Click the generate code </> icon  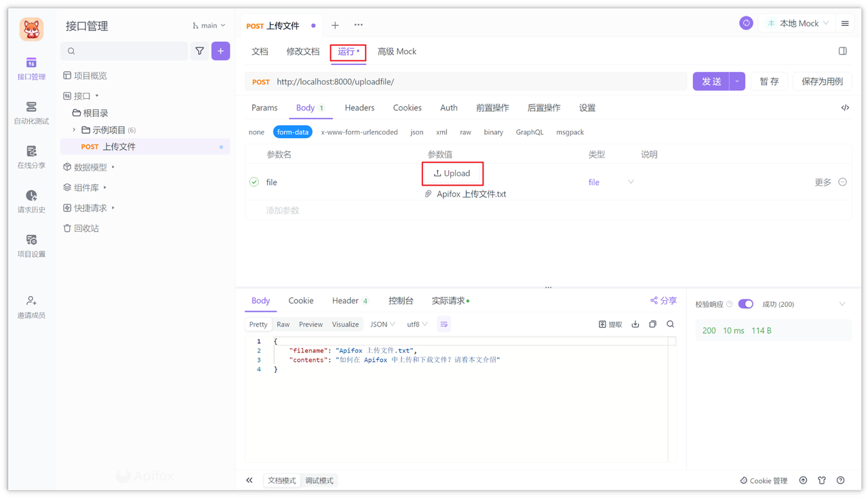click(x=845, y=108)
